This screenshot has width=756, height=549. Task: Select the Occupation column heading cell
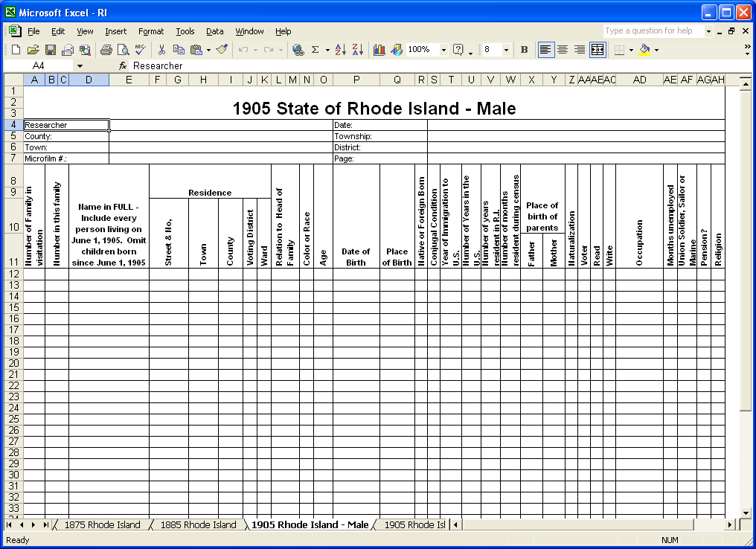coord(639,216)
